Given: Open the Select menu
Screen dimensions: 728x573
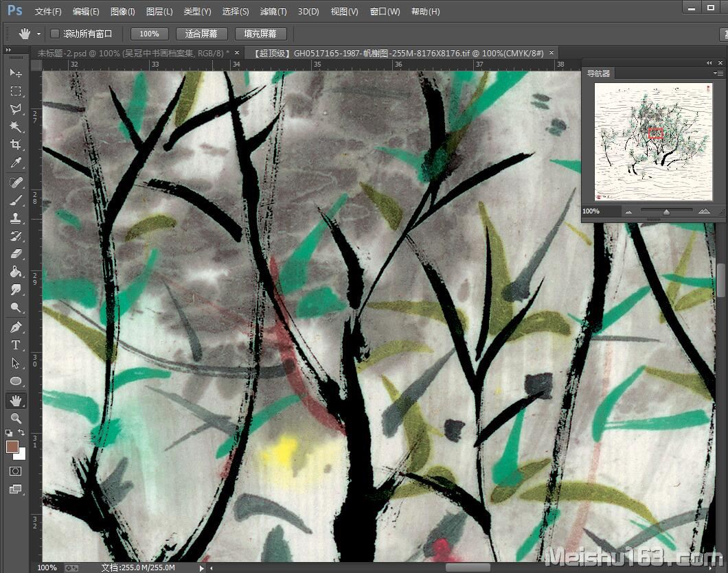Looking at the screenshot, I should (x=236, y=12).
